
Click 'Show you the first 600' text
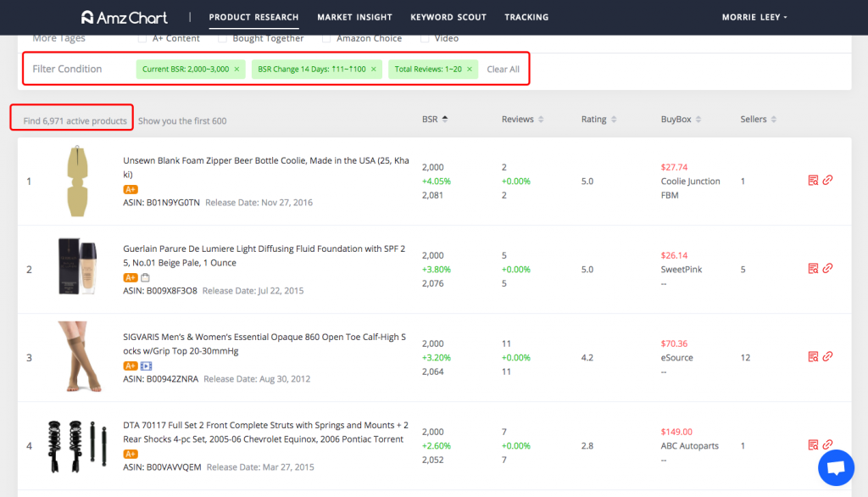[x=182, y=120]
